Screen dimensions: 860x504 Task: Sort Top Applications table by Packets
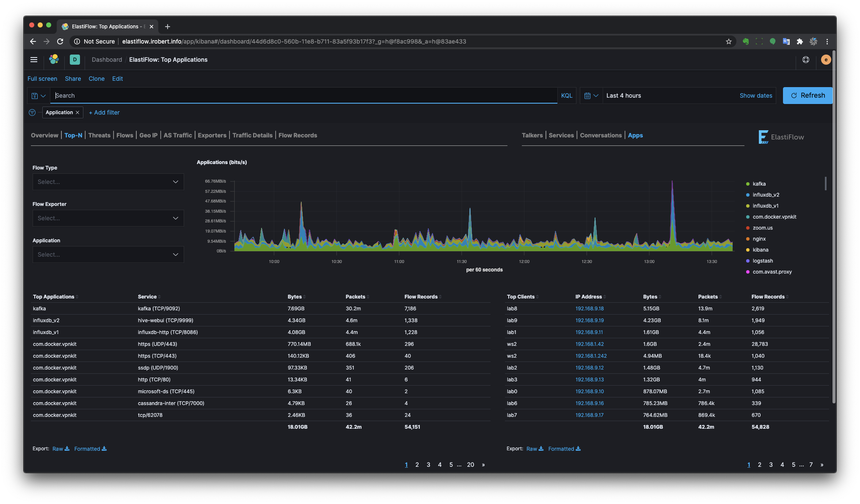(357, 297)
